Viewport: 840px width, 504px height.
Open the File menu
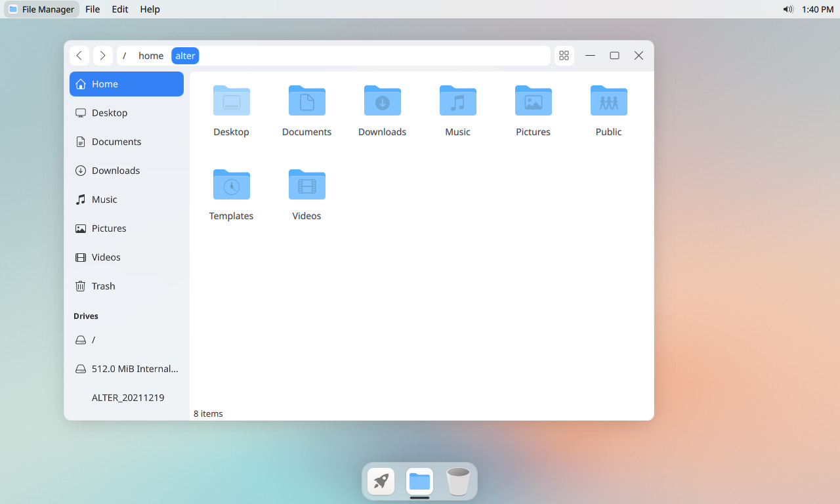pos(93,9)
